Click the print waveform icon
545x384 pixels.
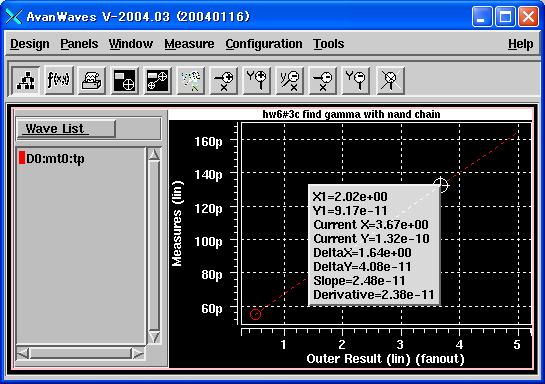(91, 80)
